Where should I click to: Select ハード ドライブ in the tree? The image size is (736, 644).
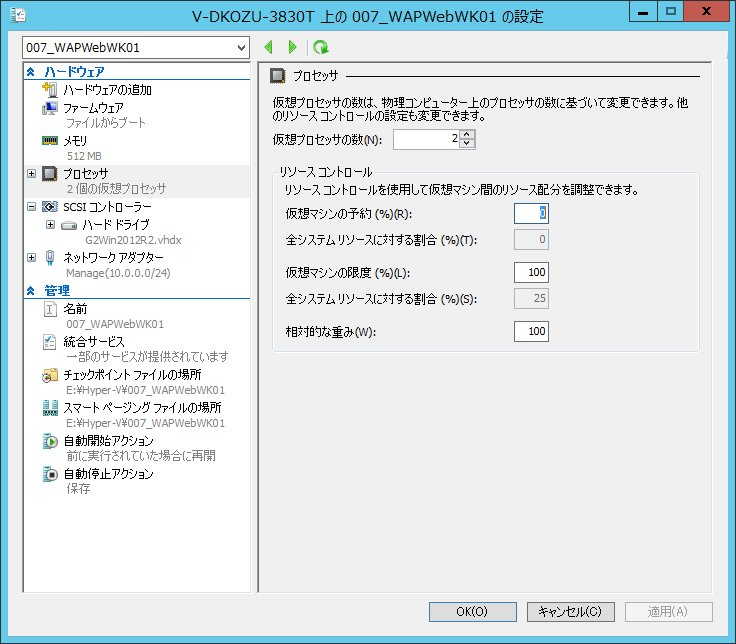tap(116, 225)
